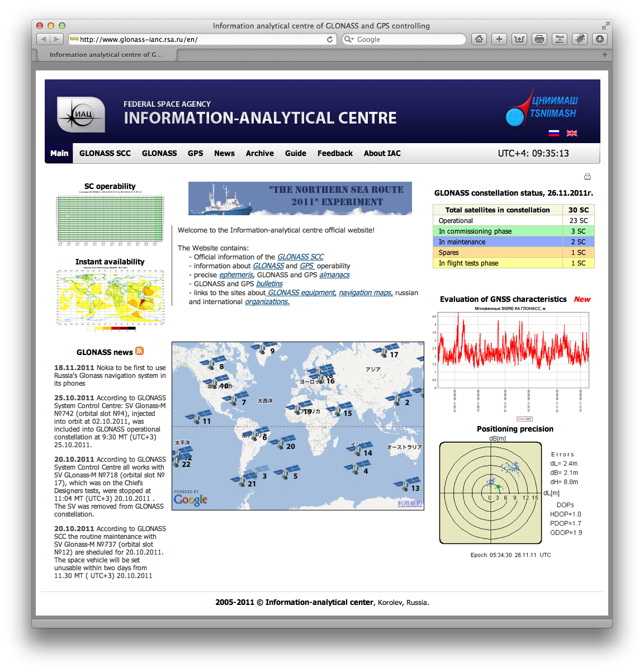The image size is (644, 672).
Task: Follow the navigation maps link
Action: pyautogui.click(x=366, y=292)
